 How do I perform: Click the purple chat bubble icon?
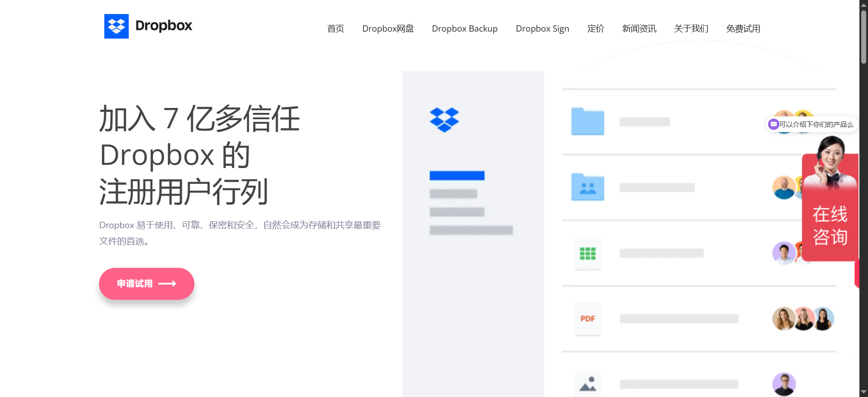[x=774, y=124]
